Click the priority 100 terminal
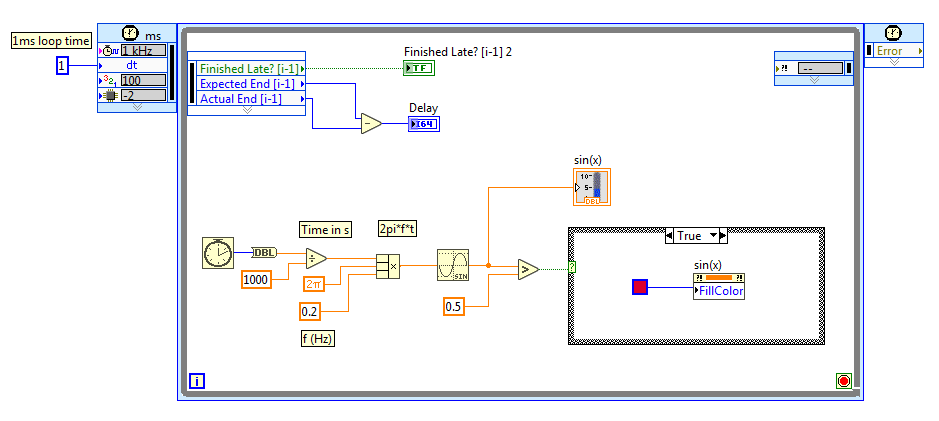 (x=143, y=80)
